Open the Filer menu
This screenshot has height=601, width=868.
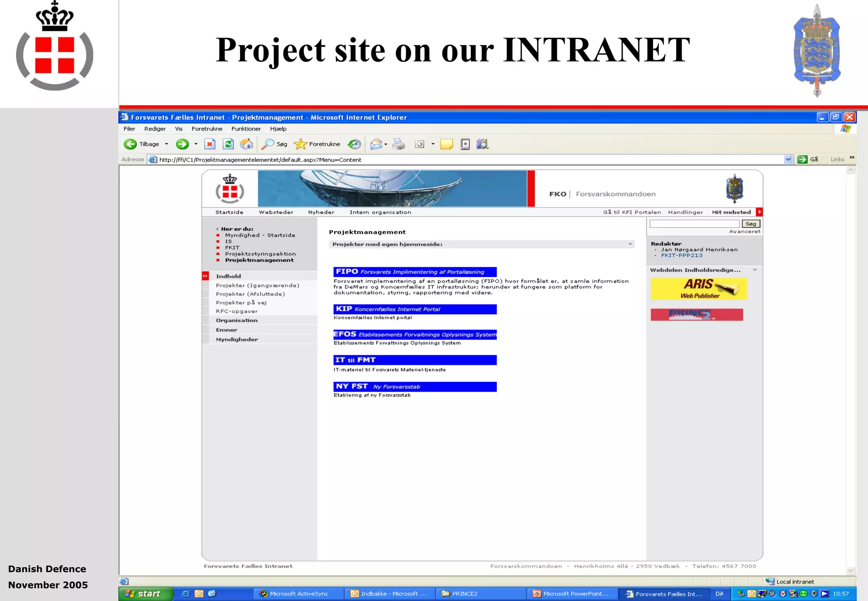pyautogui.click(x=129, y=129)
